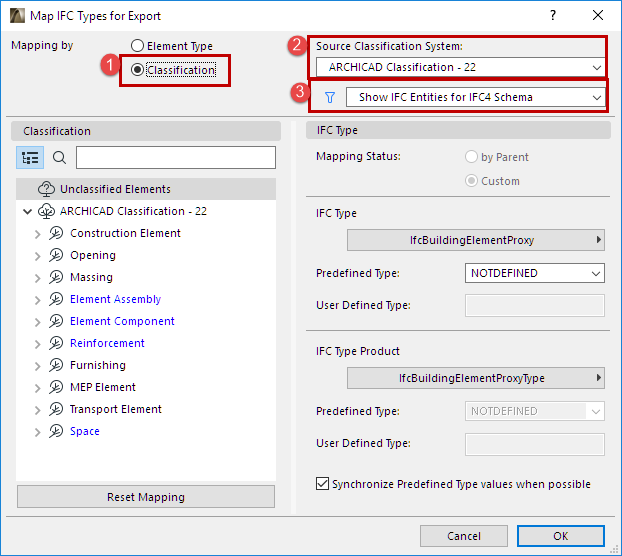Click the Element Component classification icon
The width and height of the screenshot is (622, 556).
tap(56, 321)
